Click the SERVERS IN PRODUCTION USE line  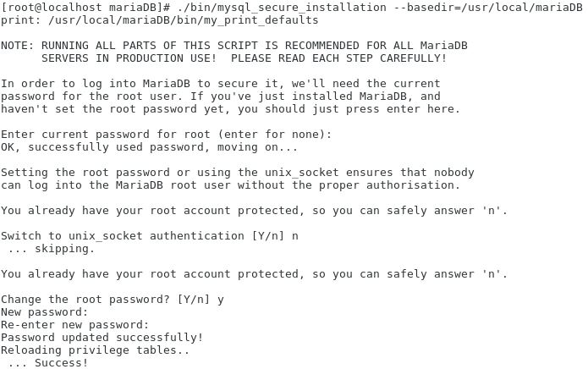pos(245,58)
